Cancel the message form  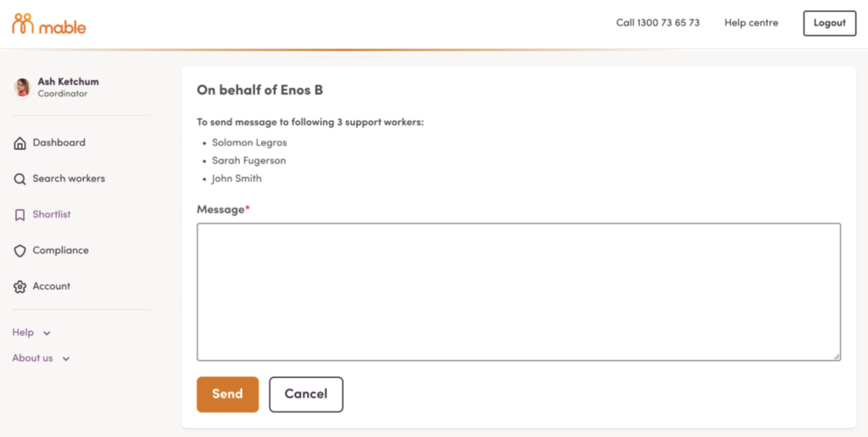tap(306, 395)
